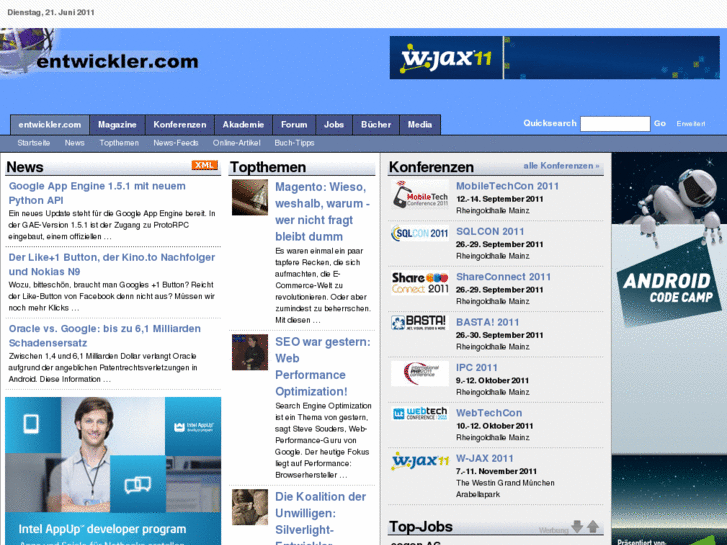Open the Android Code Camp advertisement
The width and height of the screenshot is (727, 545).
coord(669,349)
